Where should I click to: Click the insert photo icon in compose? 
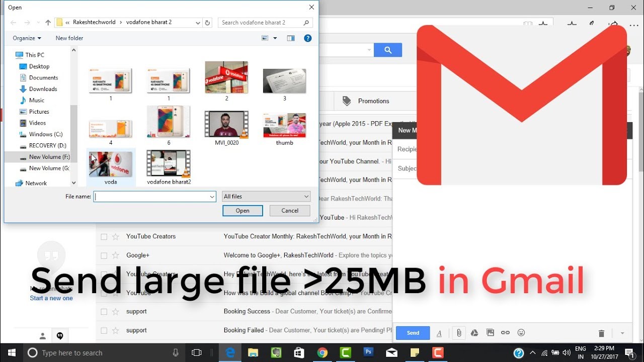pyautogui.click(x=490, y=333)
